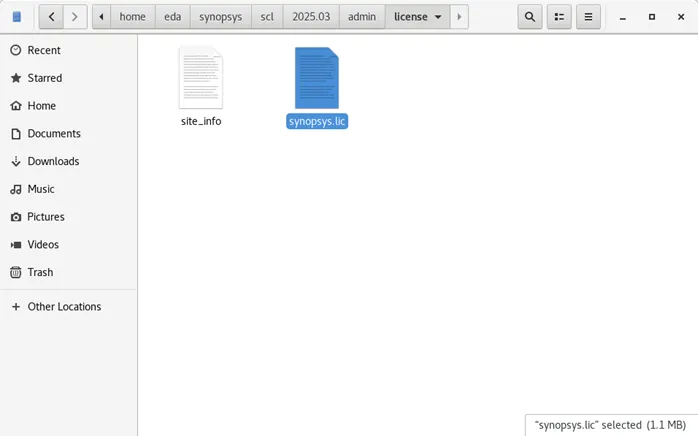Open Music in the sidebar
This screenshot has height=436, width=698.
(x=69, y=189)
